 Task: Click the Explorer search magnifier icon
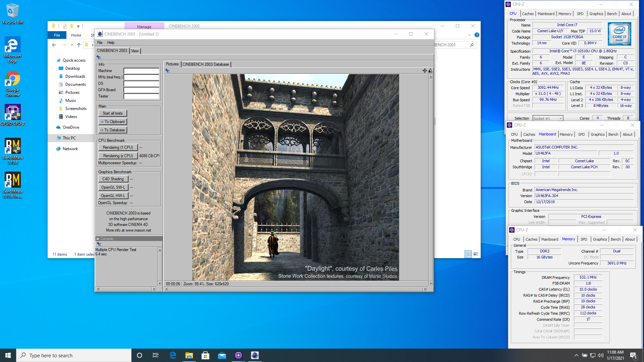472,45
